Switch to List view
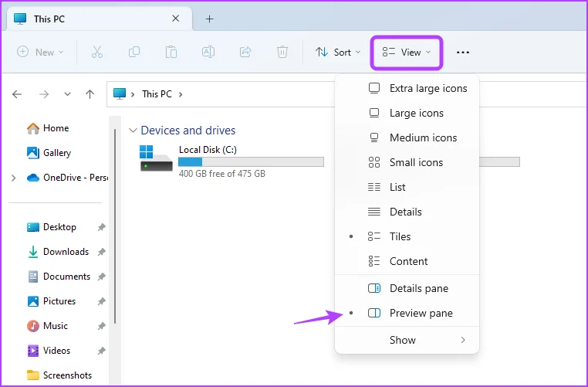Image resolution: width=588 pixels, height=387 pixels. [x=407, y=187]
